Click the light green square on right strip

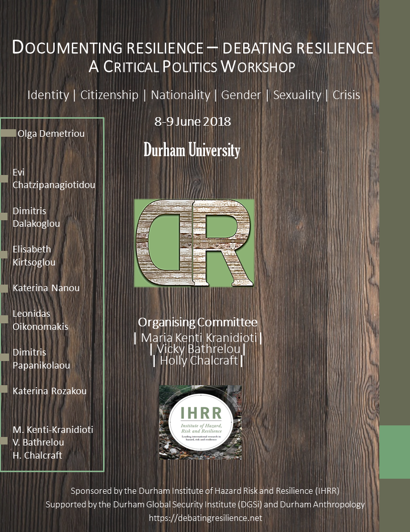[394, 452]
